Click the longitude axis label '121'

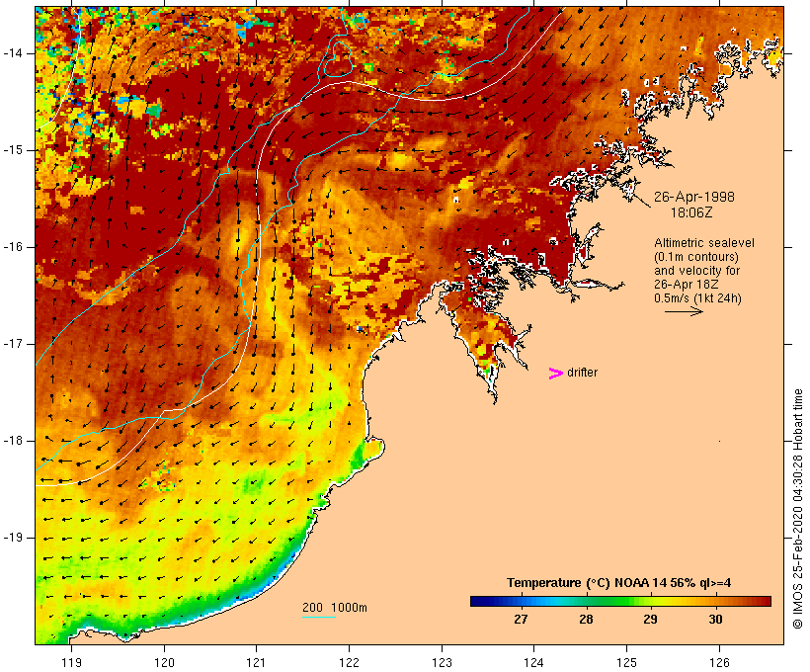[257, 662]
